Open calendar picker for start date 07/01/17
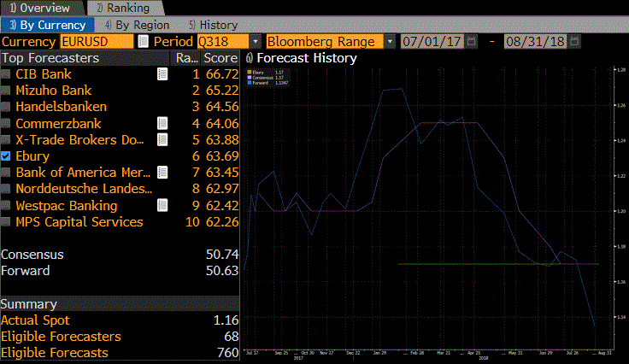The height and width of the screenshot is (364, 629). pos(472,41)
